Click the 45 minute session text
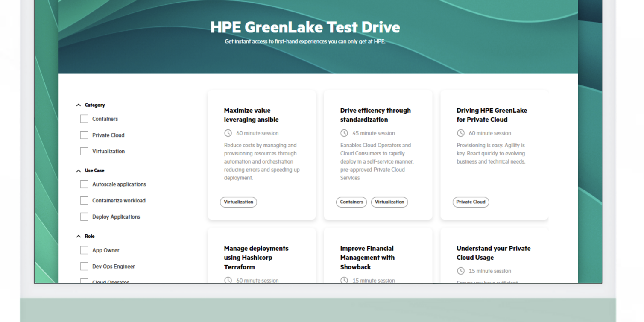The image size is (644, 322). point(374,133)
